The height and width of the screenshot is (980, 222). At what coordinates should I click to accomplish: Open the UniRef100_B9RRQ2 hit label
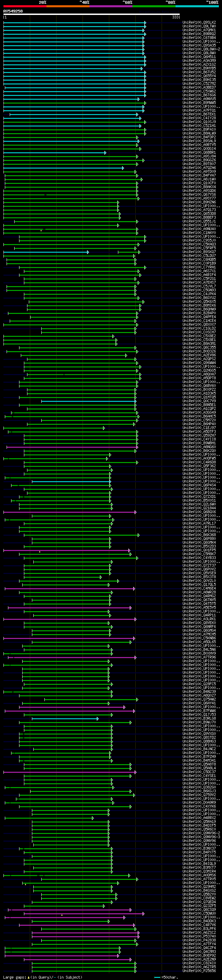click(x=199, y=34)
